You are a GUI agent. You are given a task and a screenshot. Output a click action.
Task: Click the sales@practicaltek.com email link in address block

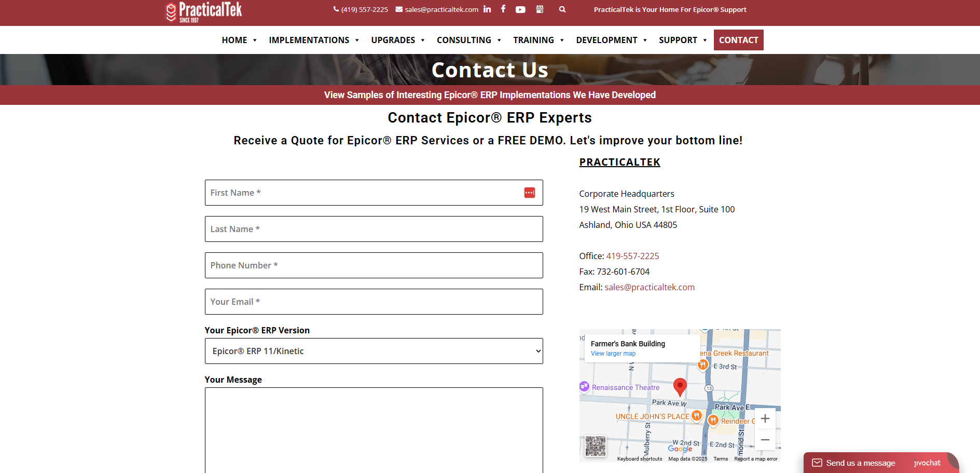pyautogui.click(x=650, y=287)
